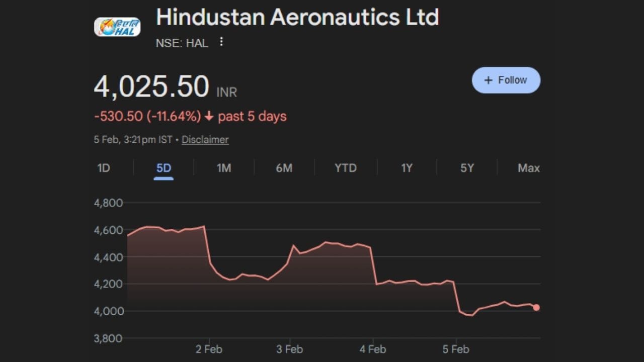Switch to the 1D chart view
The height and width of the screenshot is (362, 644).
[x=103, y=168]
